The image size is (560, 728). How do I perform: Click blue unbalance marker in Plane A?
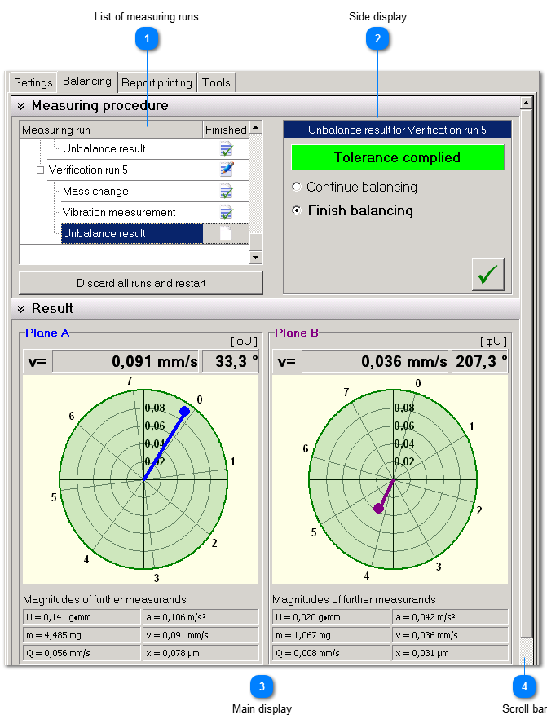[184, 411]
